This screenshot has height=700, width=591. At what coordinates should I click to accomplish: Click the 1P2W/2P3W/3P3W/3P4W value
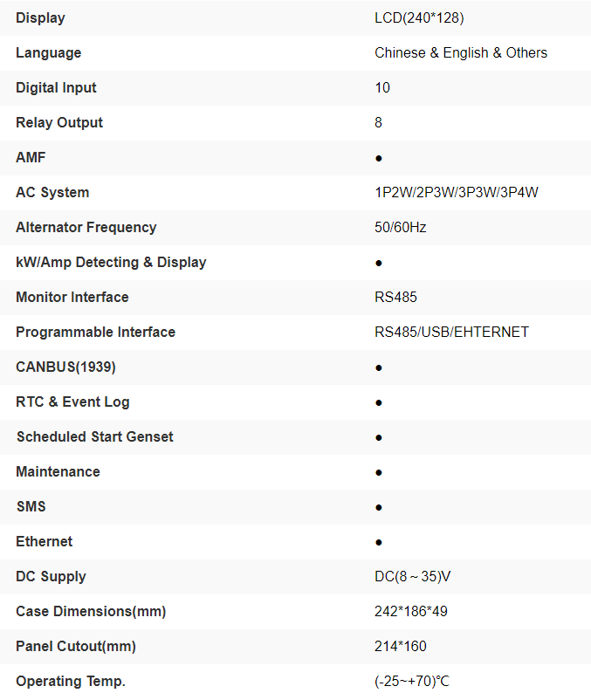[x=457, y=192]
